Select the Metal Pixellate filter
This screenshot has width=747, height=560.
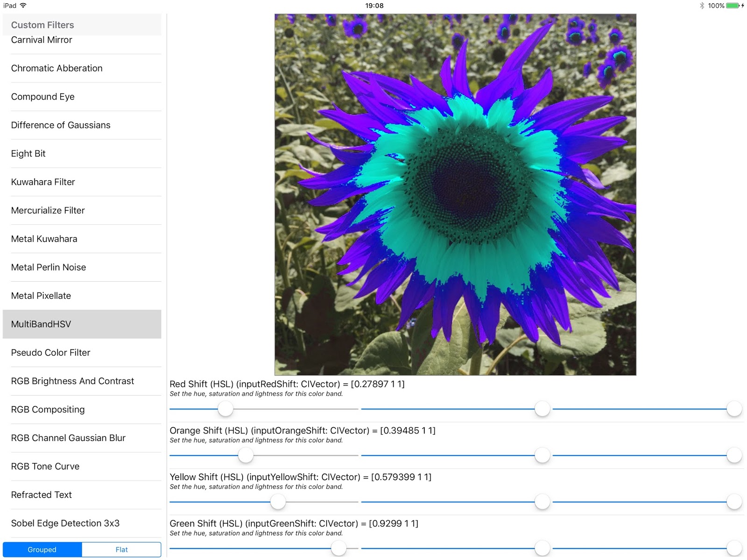tap(41, 296)
